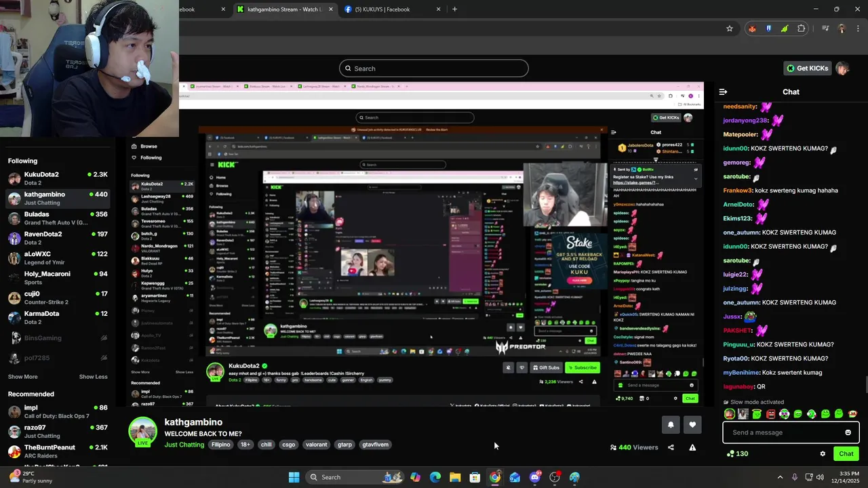Open kathgambino streamer avatar
868x488 pixels.
click(142, 432)
